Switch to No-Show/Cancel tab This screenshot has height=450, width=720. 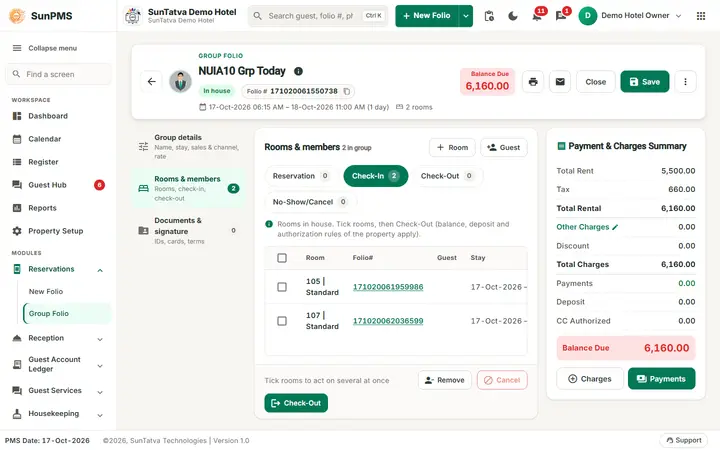(310, 202)
